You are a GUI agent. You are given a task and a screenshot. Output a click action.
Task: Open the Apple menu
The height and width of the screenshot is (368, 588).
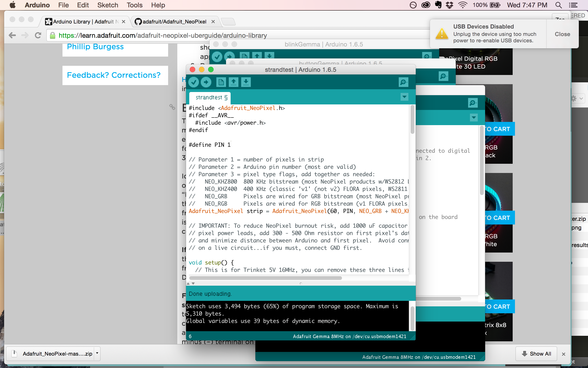[x=13, y=5]
